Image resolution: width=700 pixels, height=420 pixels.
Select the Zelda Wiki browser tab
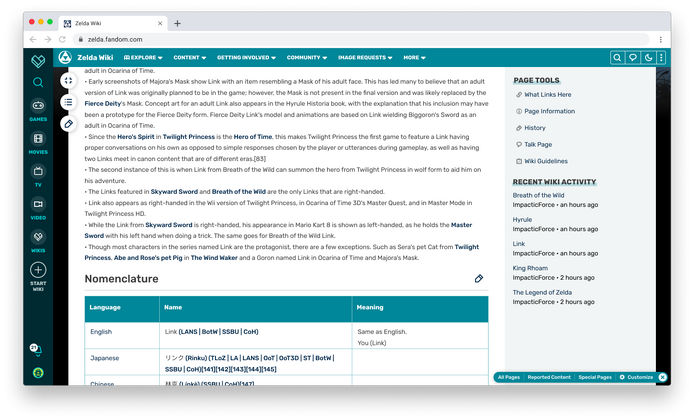pos(114,23)
